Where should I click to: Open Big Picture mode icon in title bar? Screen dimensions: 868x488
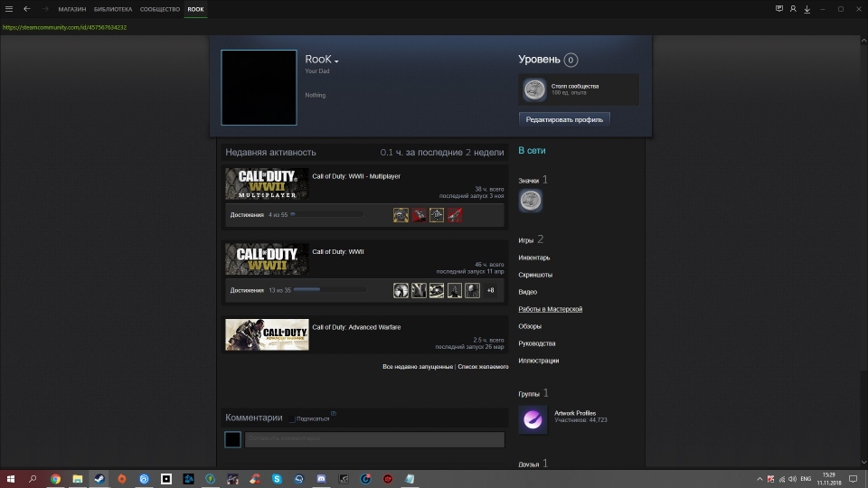click(x=778, y=9)
